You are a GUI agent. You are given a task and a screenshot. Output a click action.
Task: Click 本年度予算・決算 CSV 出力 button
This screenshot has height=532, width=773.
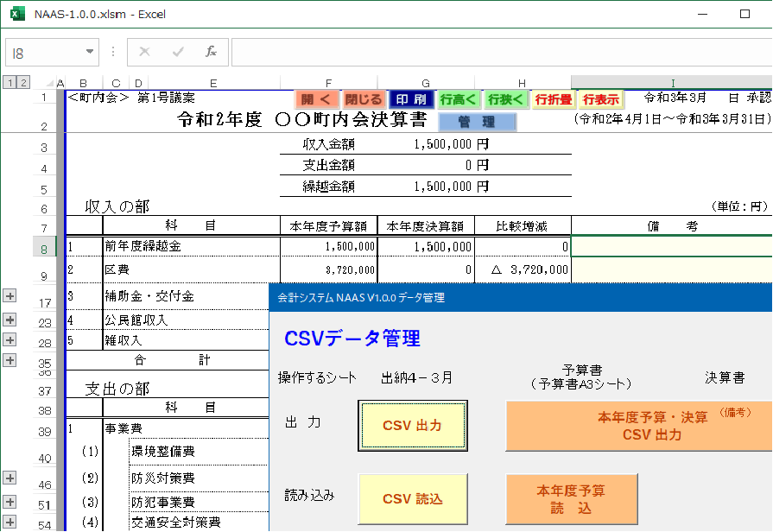coord(639,426)
